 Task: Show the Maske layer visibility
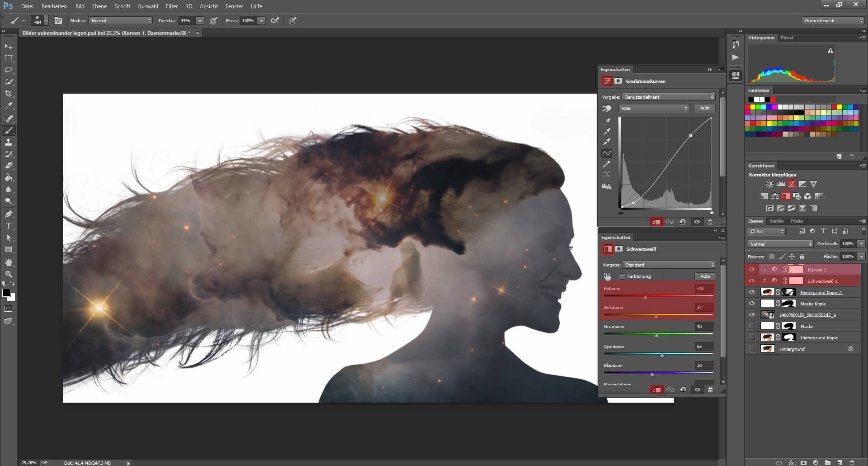tap(752, 326)
